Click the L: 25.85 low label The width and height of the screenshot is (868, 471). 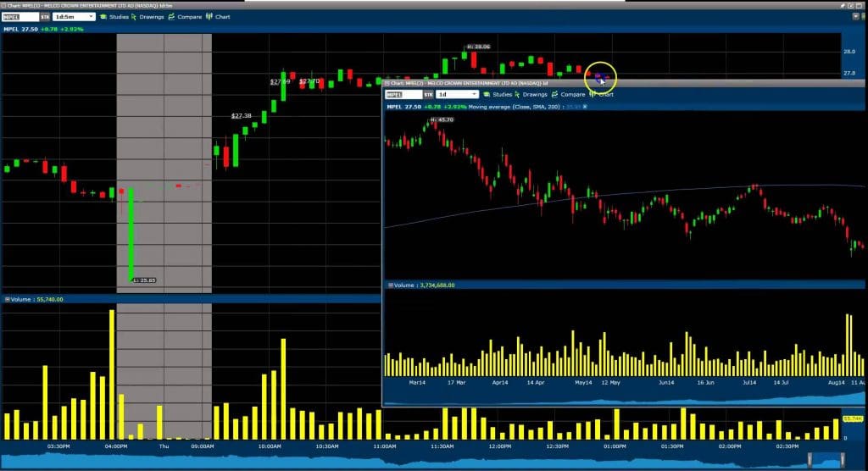144,280
